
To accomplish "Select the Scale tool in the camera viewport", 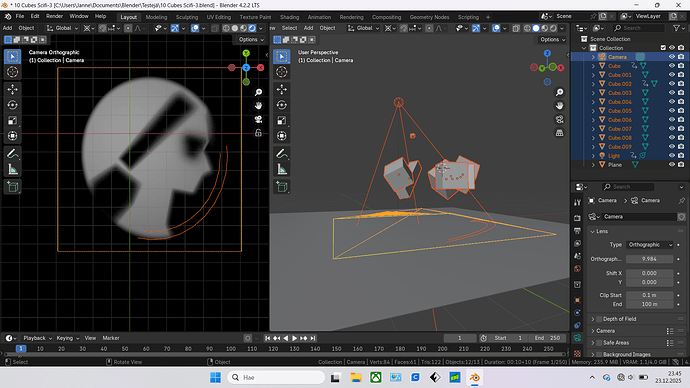I will 12,121.
